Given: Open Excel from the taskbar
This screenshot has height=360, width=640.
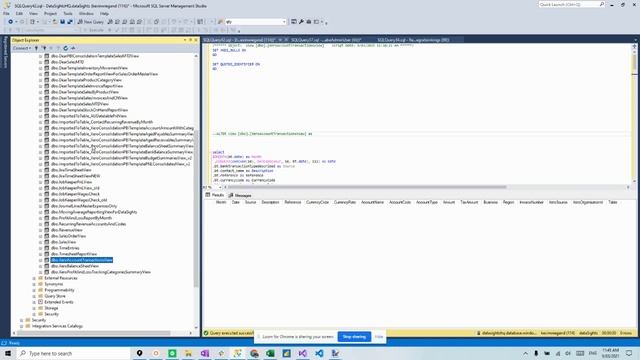Looking at the screenshot, I should pyautogui.click(x=270, y=353).
